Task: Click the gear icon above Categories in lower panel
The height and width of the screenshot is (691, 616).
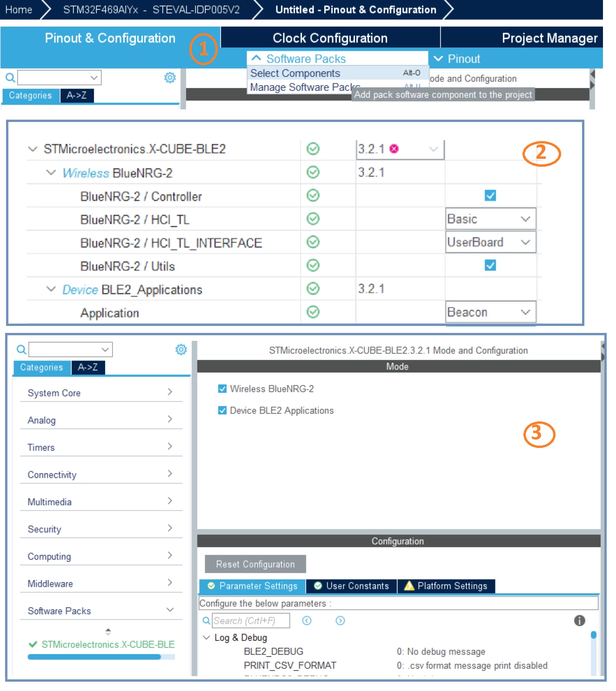Action: 181,349
